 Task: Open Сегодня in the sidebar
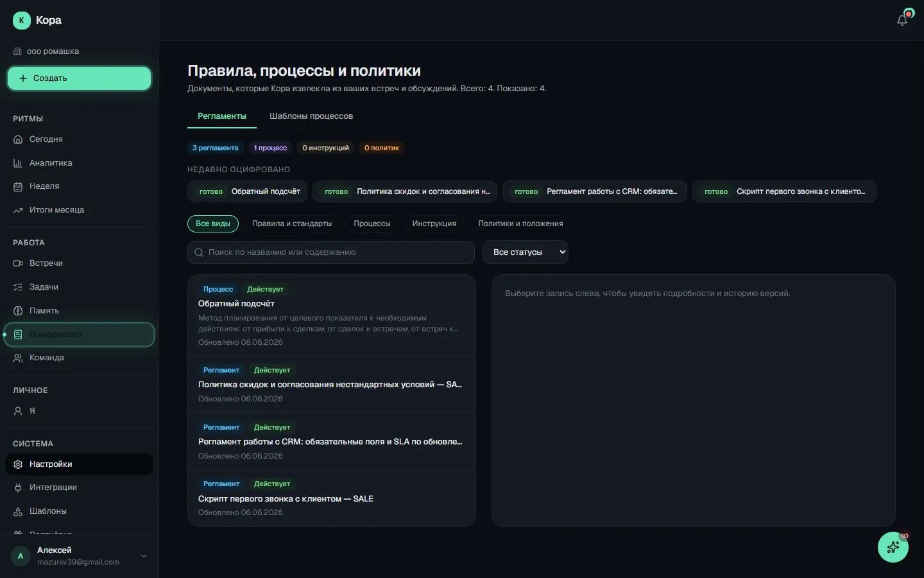click(80, 139)
